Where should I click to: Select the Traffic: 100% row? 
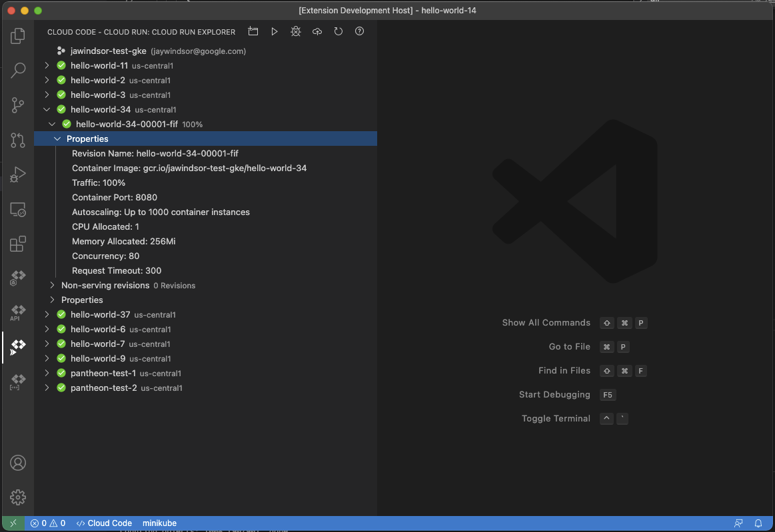[206, 182]
